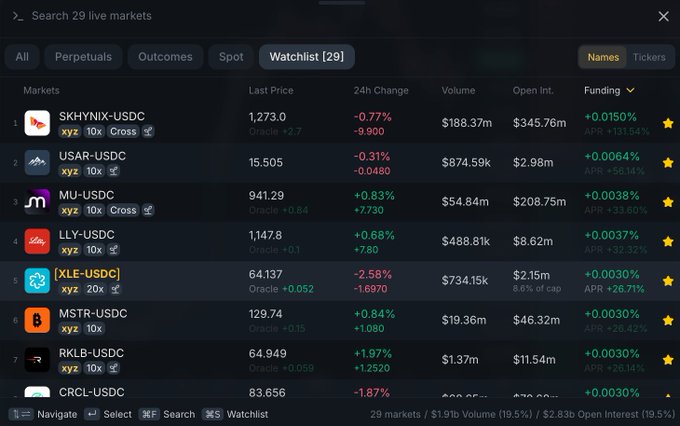
Task: Open the Outcomes tab
Action: [165, 57]
